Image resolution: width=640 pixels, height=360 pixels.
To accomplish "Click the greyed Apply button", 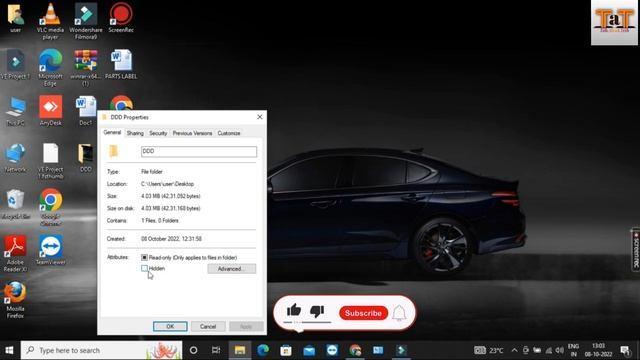I will click(246, 327).
